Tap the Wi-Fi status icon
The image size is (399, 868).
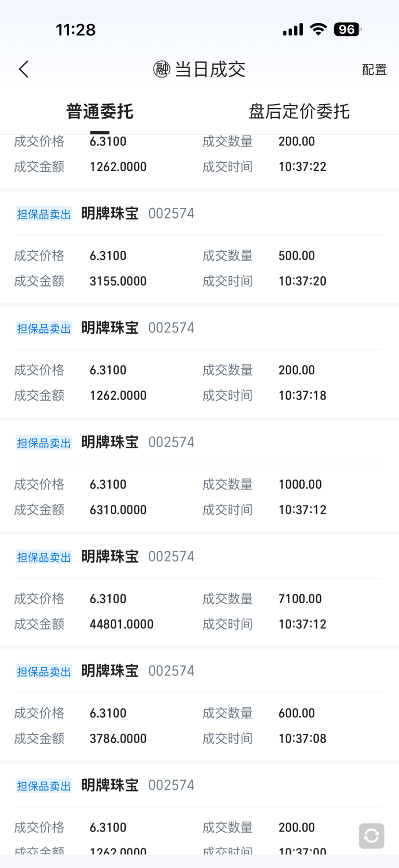[318, 30]
